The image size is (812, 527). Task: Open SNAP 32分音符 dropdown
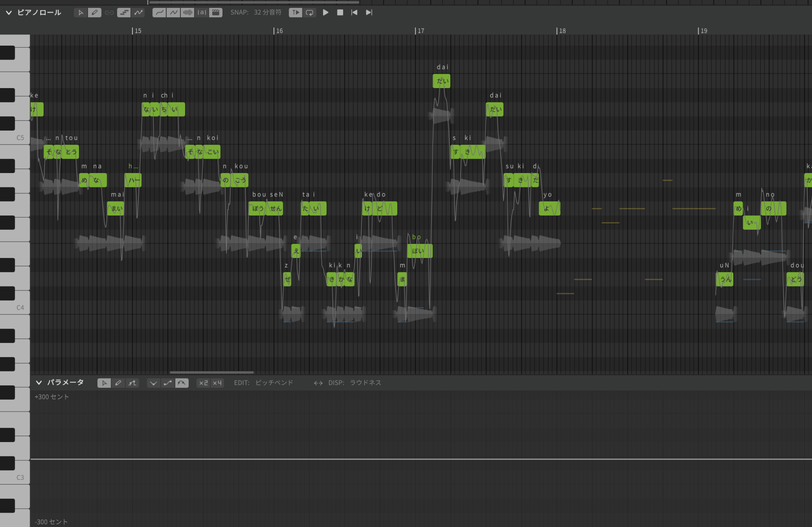coord(267,13)
